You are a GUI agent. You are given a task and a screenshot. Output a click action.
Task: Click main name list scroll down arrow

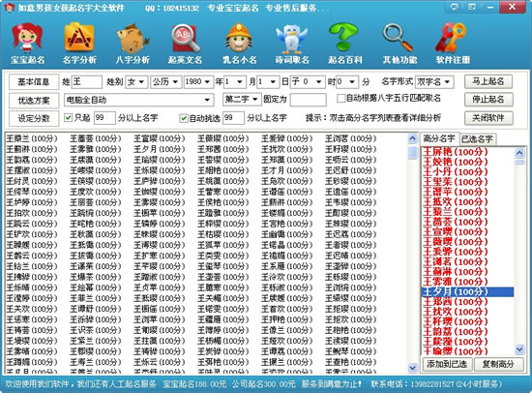[x=413, y=367]
